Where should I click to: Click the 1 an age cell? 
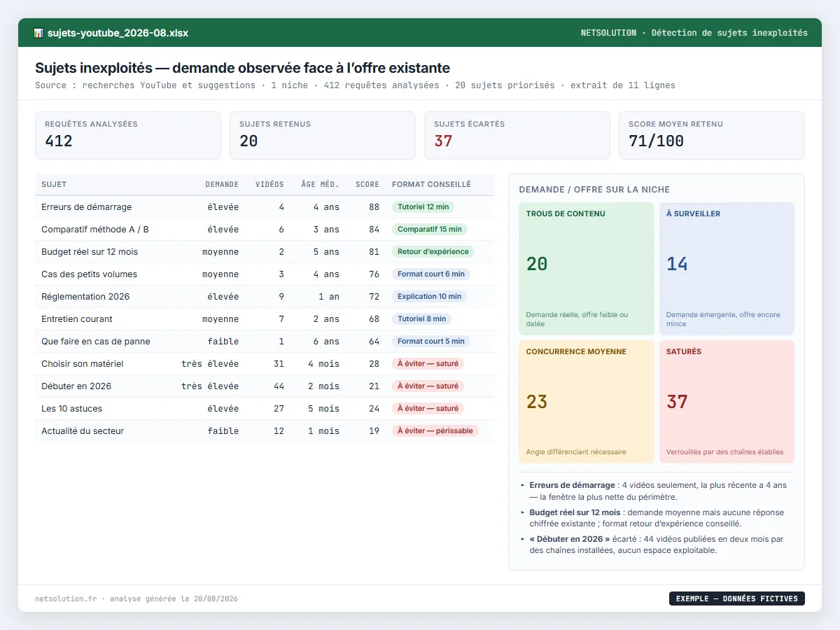click(x=329, y=297)
